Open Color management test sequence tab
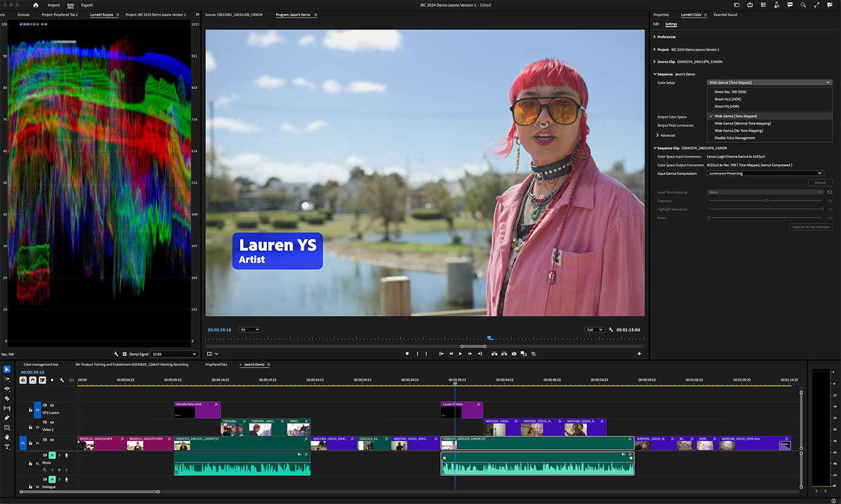 click(41, 365)
